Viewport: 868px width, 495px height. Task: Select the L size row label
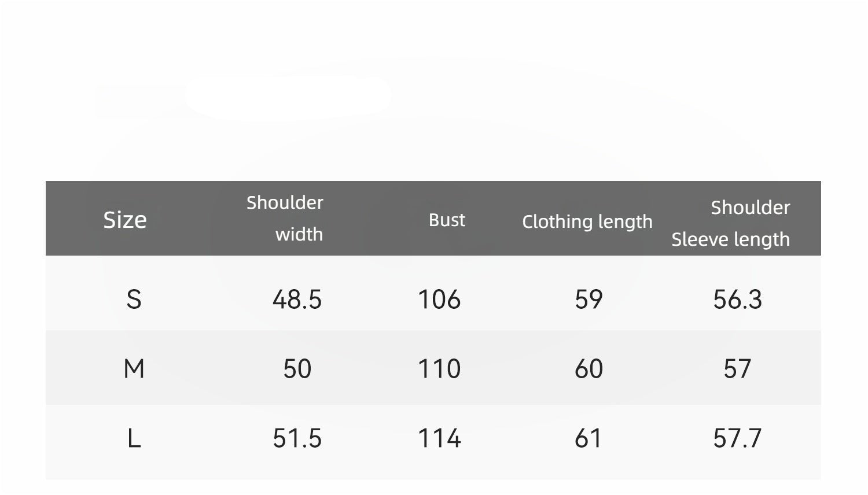[134, 438]
